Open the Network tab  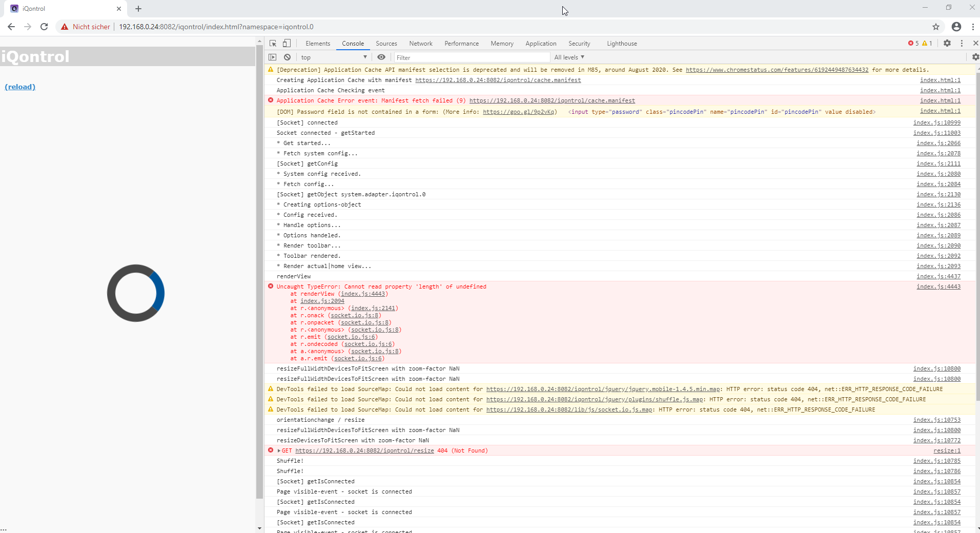(x=421, y=44)
